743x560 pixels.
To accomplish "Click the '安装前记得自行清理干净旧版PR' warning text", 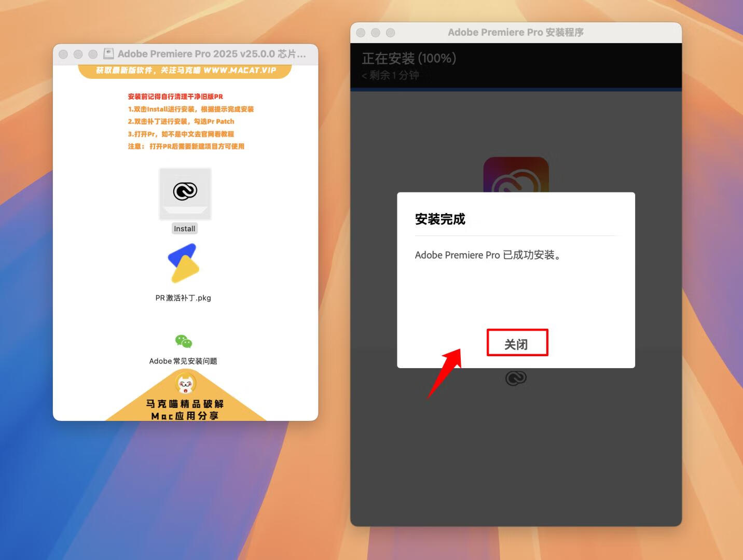I will tap(175, 96).
